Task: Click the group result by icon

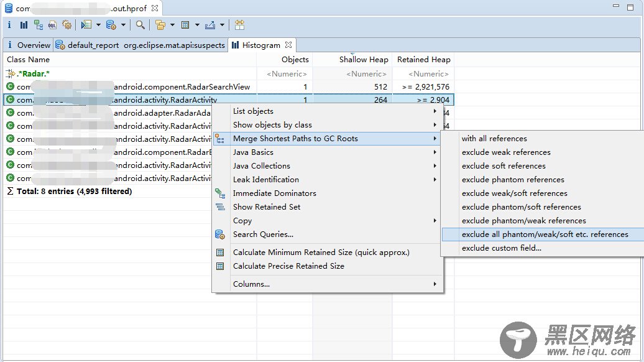Action: (x=160, y=25)
